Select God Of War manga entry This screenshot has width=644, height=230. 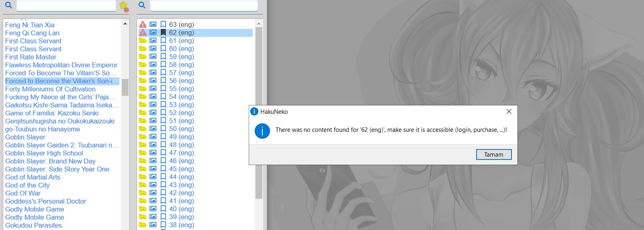tap(23, 193)
